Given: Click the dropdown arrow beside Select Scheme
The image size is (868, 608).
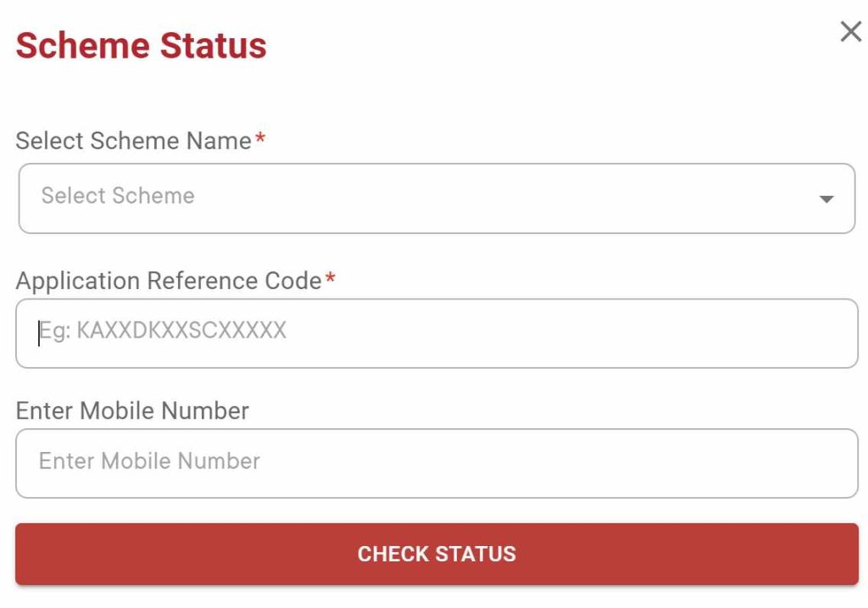Looking at the screenshot, I should [x=827, y=198].
